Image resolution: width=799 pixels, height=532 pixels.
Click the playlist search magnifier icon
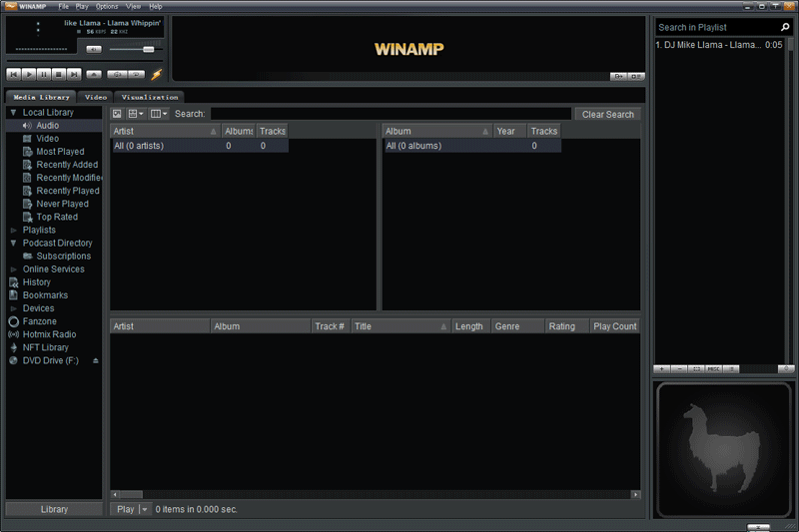tap(785, 27)
